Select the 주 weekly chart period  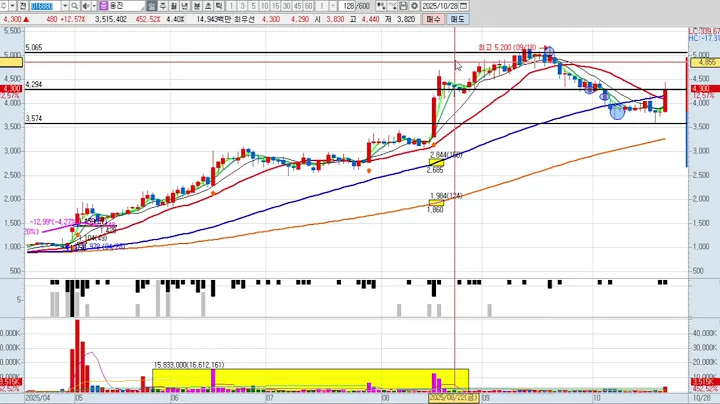pyautogui.click(x=163, y=6)
